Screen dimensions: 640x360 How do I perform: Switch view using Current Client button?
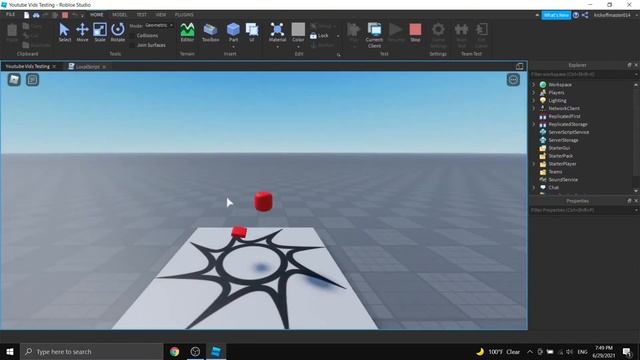click(374, 35)
